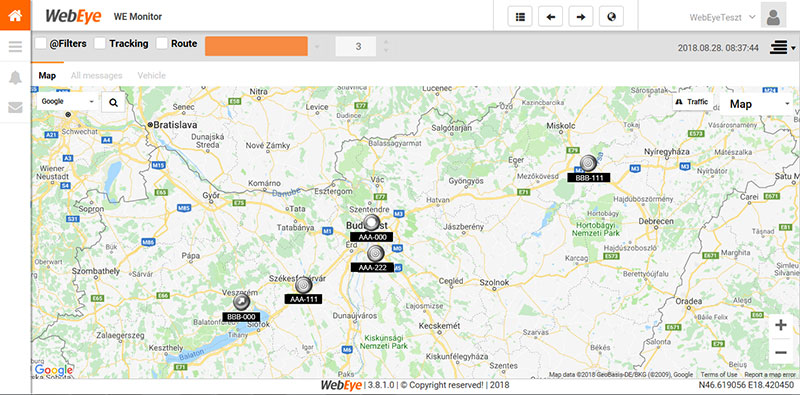The width and height of the screenshot is (800, 395).
Task: Toggle the Traffic layer button
Action: pos(692,102)
